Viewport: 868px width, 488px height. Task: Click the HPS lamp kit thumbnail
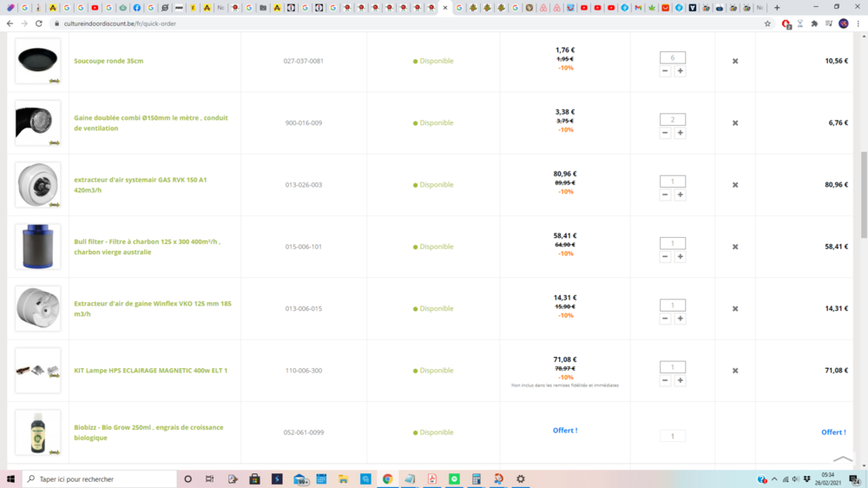coord(37,371)
